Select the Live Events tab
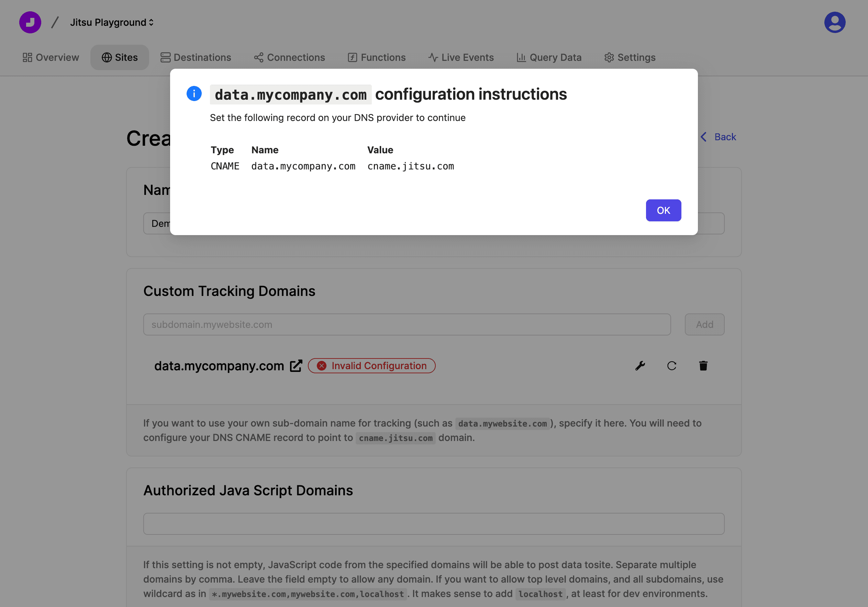Screen dimensions: 868x607 pyautogui.click(x=461, y=57)
